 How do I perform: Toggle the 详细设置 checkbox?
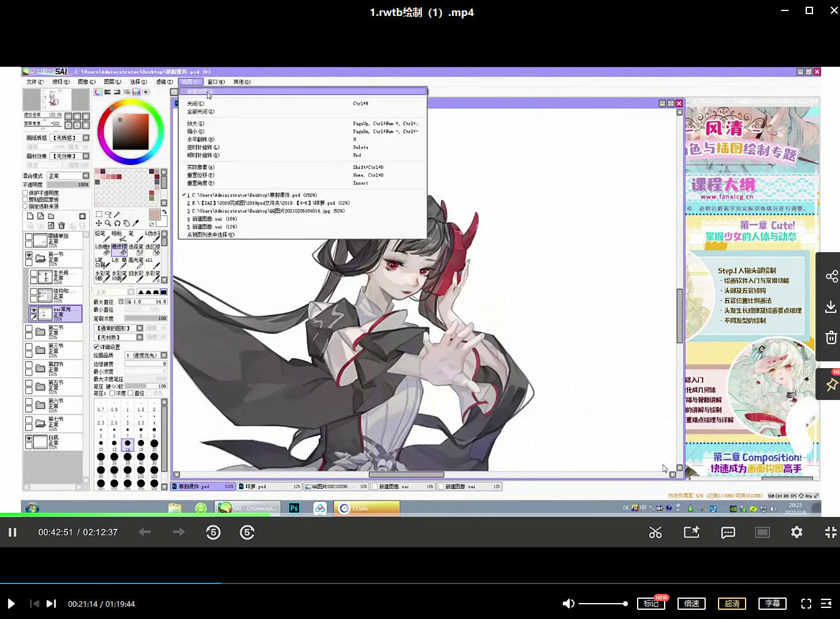coord(96,347)
